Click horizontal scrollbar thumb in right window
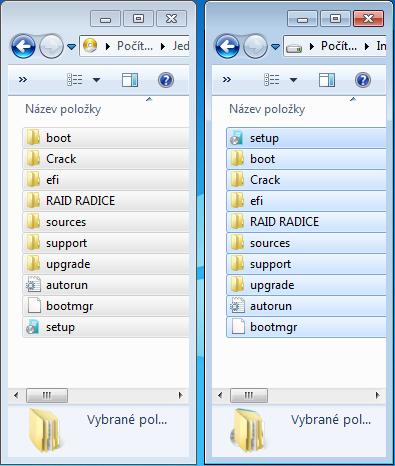This screenshot has width=395, height=466. coord(249,395)
